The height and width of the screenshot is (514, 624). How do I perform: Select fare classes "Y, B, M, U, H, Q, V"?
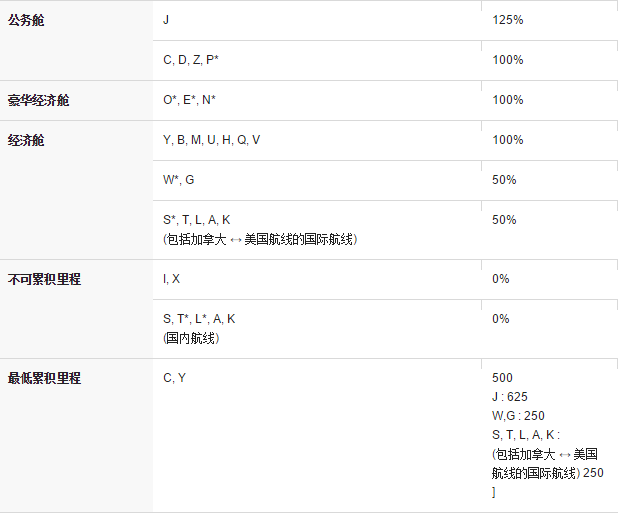tap(211, 140)
